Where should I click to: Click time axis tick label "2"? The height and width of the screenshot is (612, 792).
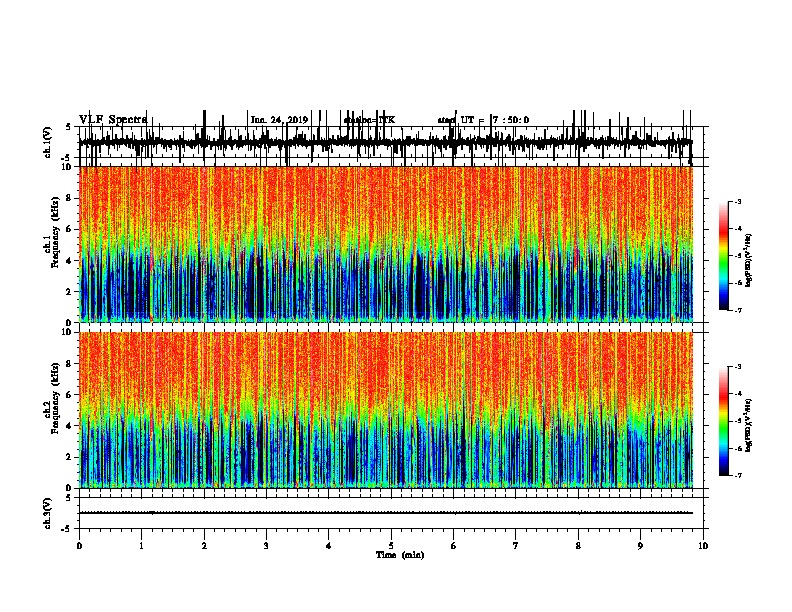pyautogui.click(x=204, y=546)
